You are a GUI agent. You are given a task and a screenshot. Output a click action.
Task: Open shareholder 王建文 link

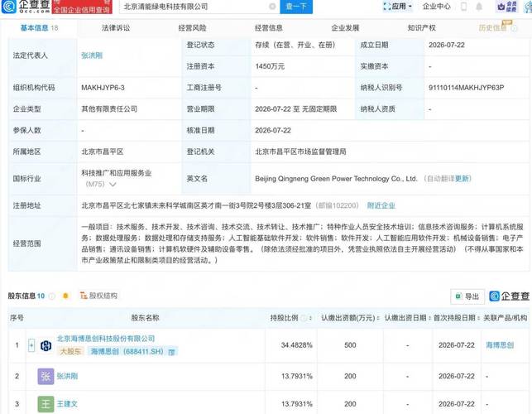(67, 404)
